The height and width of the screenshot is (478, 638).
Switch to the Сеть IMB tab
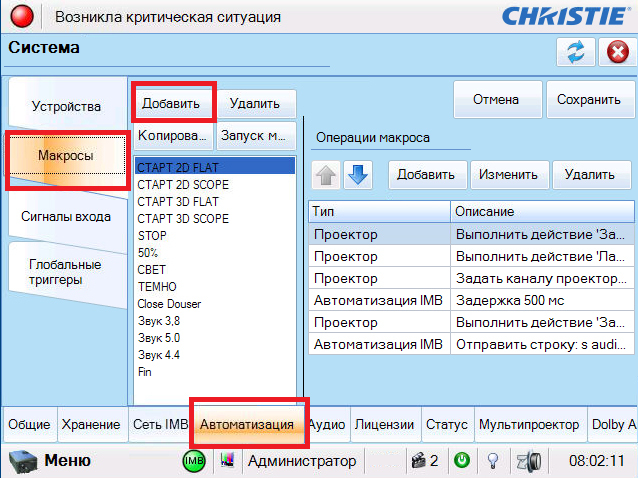click(x=160, y=424)
